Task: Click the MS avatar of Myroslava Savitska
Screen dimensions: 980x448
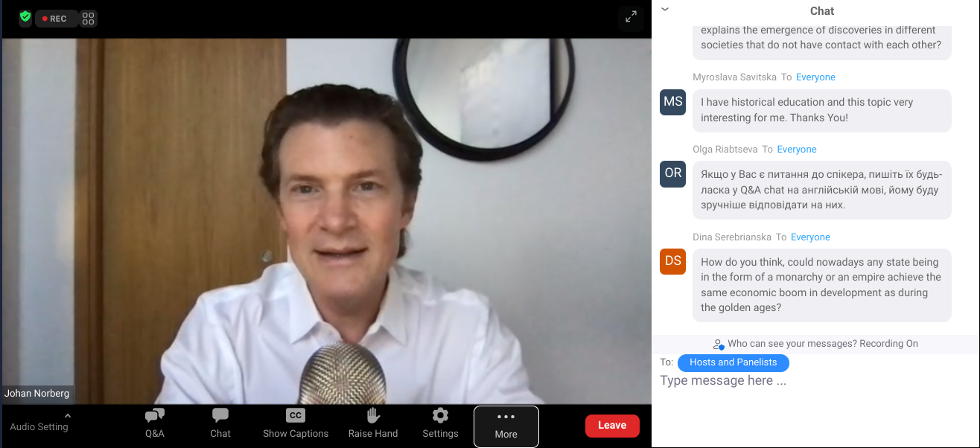Action: (x=673, y=102)
